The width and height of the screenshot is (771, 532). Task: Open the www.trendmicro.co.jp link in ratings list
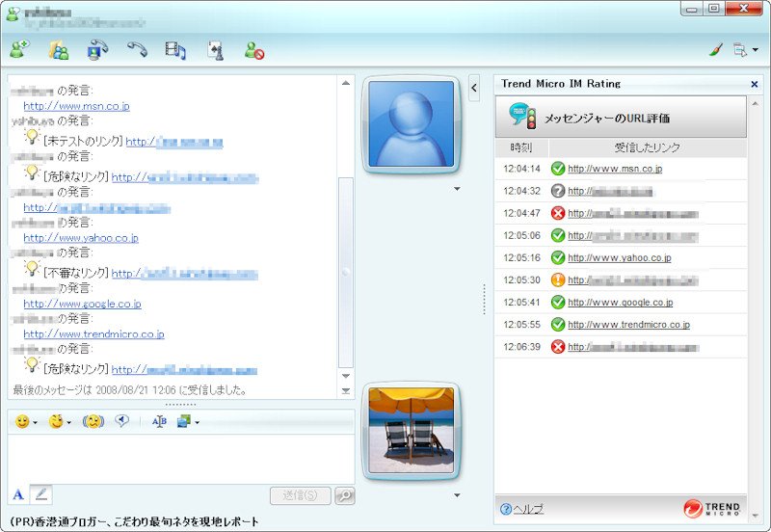coord(628,325)
